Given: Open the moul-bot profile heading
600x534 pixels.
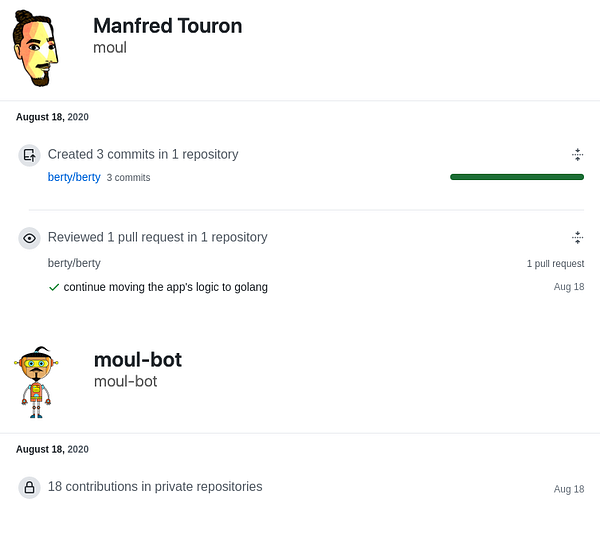Looking at the screenshot, I should (x=137, y=360).
